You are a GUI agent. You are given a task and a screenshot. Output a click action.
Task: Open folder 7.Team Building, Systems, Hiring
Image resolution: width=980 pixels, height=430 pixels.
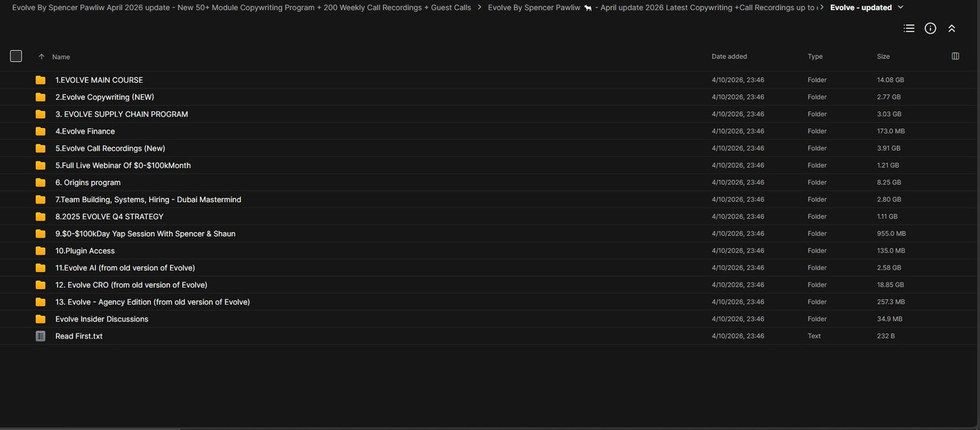(148, 199)
